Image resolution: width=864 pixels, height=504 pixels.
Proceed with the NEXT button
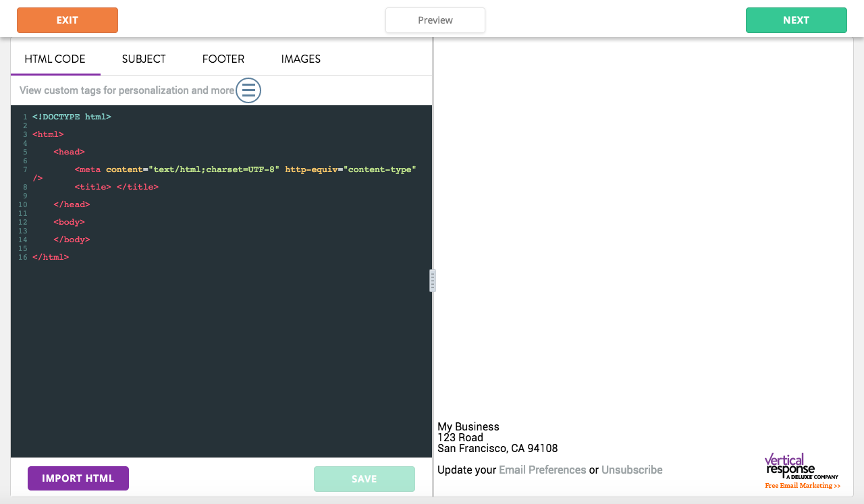point(796,20)
